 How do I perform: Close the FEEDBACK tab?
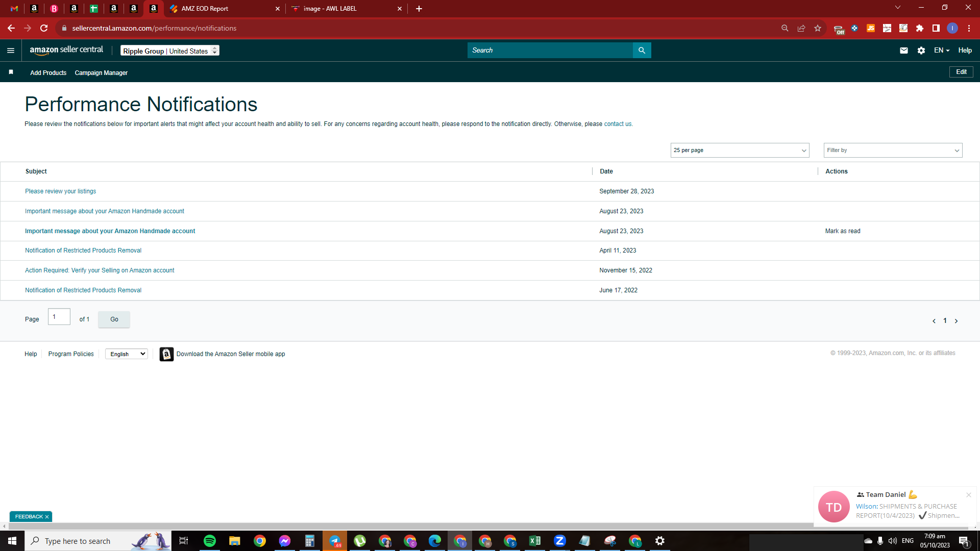(x=47, y=517)
